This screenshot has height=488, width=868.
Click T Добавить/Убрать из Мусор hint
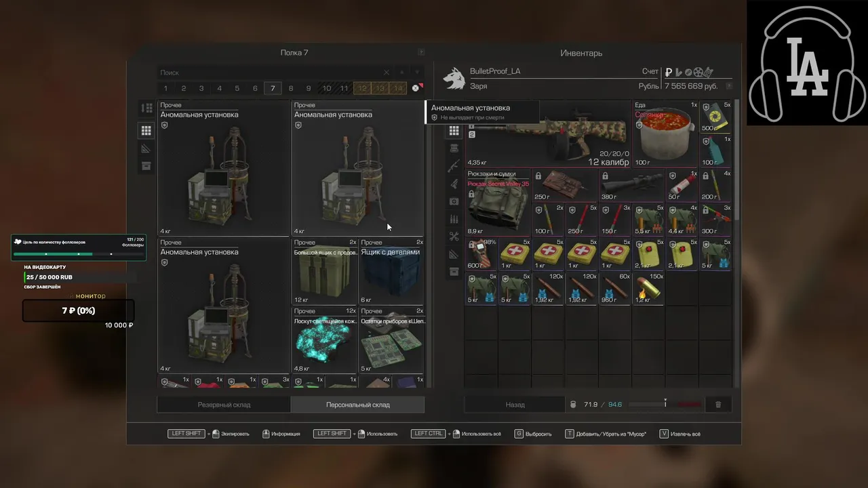[606, 434]
